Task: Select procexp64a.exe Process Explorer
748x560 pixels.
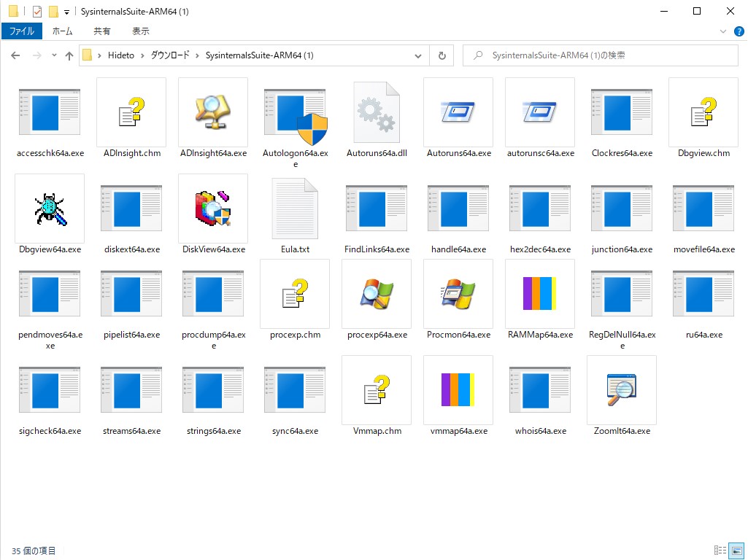Action: point(376,294)
